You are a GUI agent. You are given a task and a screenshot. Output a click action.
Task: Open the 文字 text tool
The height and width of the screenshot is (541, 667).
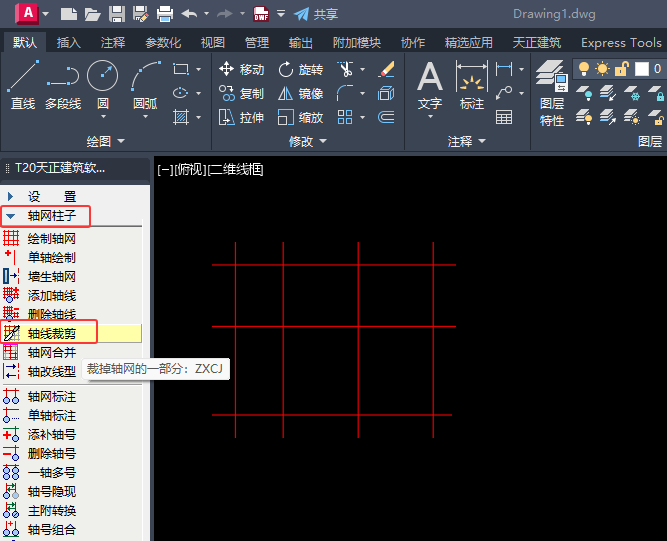[x=430, y=85]
